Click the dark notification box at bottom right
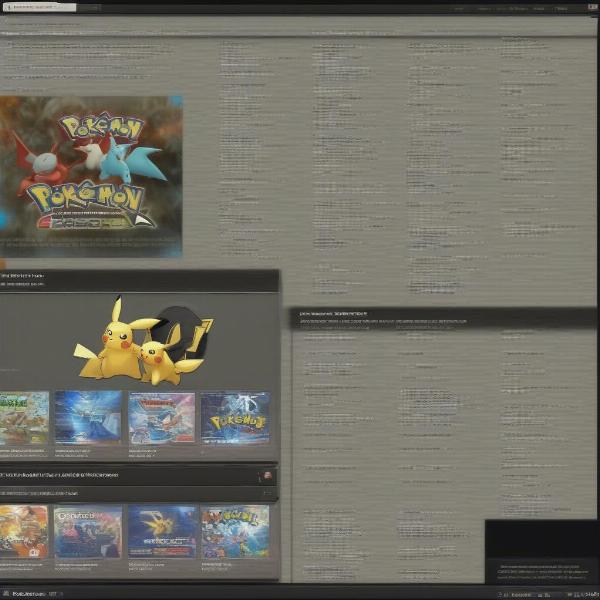Image resolution: width=600 pixels, height=600 pixels. tap(541, 551)
